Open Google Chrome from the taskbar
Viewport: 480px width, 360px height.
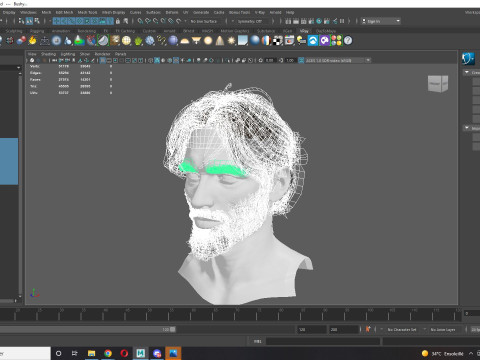(108, 353)
